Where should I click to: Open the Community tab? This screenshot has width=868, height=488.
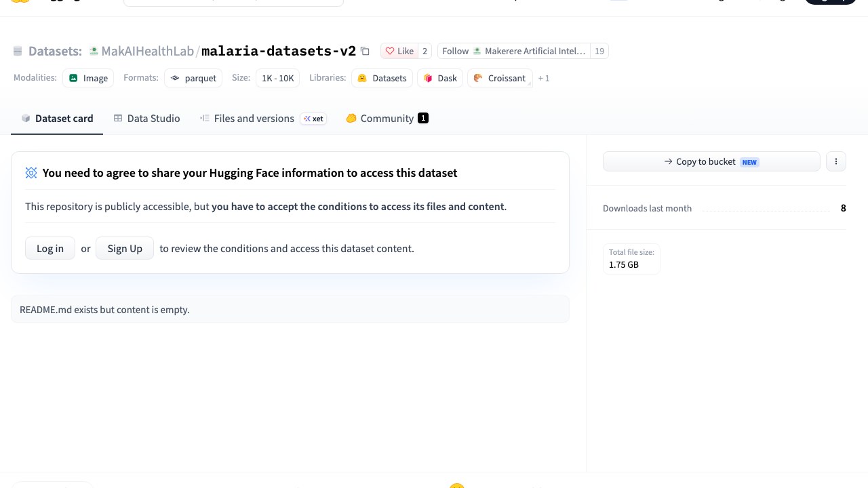tap(387, 119)
